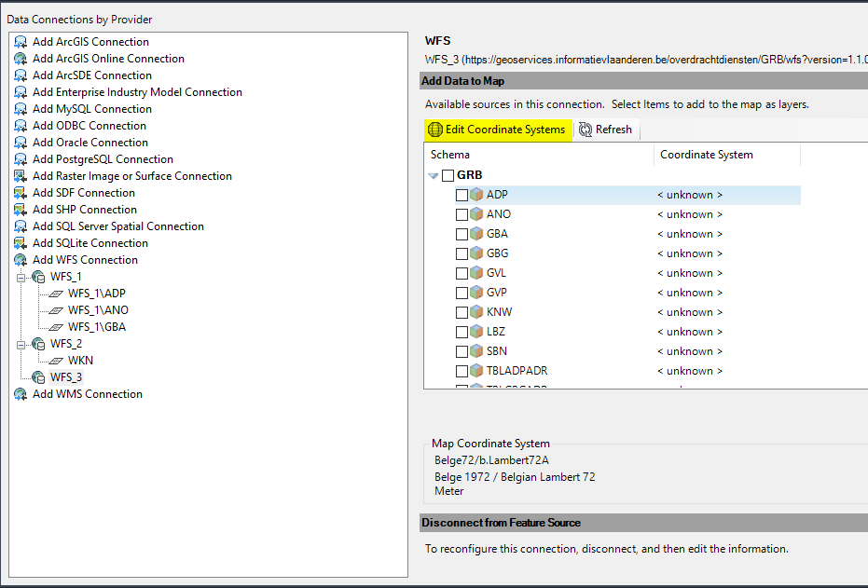868x588 pixels.
Task: Click the globe icon on Edit Coordinate Systems
Action: pyautogui.click(x=434, y=130)
